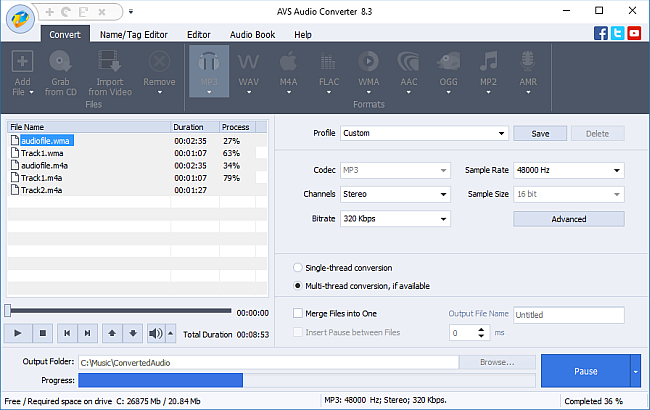Image resolution: width=650 pixels, height=410 pixels.
Task: Pause the conversion
Action: click(586, 371)
